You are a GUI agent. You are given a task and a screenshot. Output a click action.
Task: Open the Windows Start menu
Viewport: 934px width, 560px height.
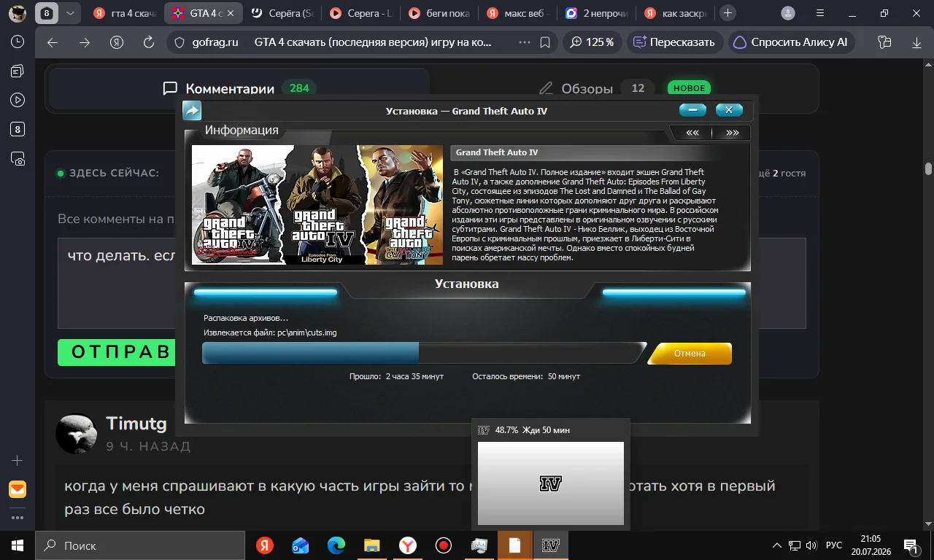(18, 545)
